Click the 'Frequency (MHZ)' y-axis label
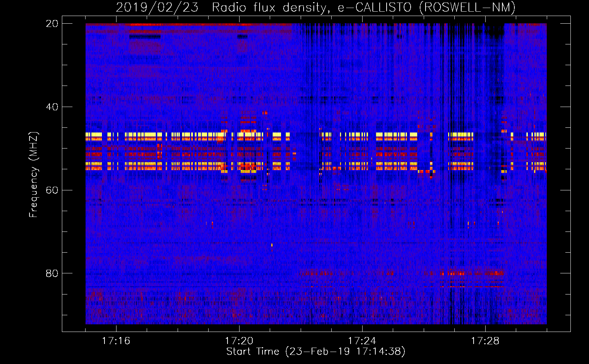Screen dimensions: 589x364 [x=33, y=175]
